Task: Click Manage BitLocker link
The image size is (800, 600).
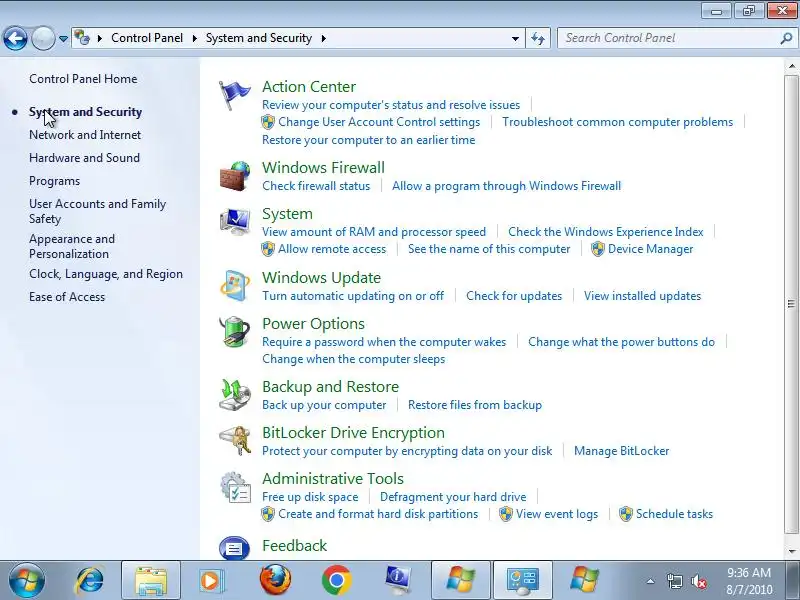Action: pyautogui.click(x=621, y=451)
